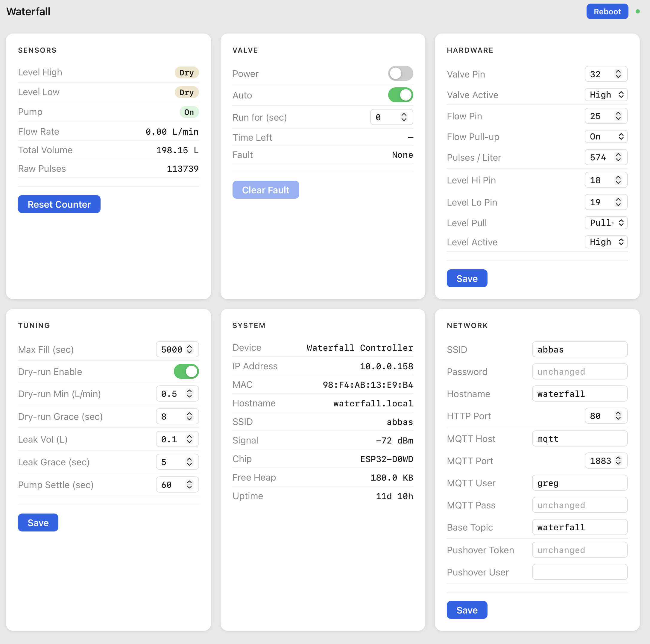Click the Pulses / Liter stepper arrows
The width and height of the screenshot is (650, 644).
point(618,157)
